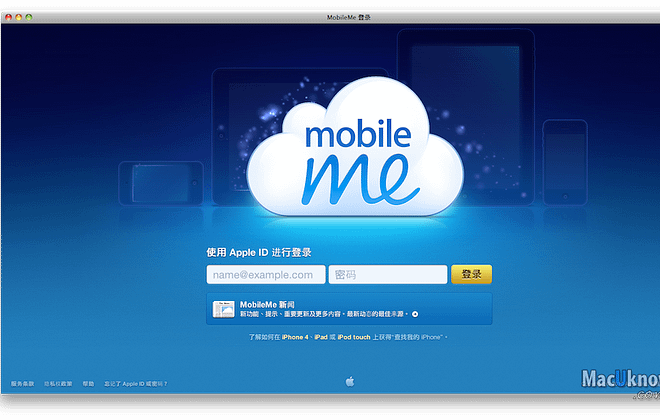Click the MobileMe News newspaper icon
The height and width of the screenshot is (420, 660).
point(223,308)
